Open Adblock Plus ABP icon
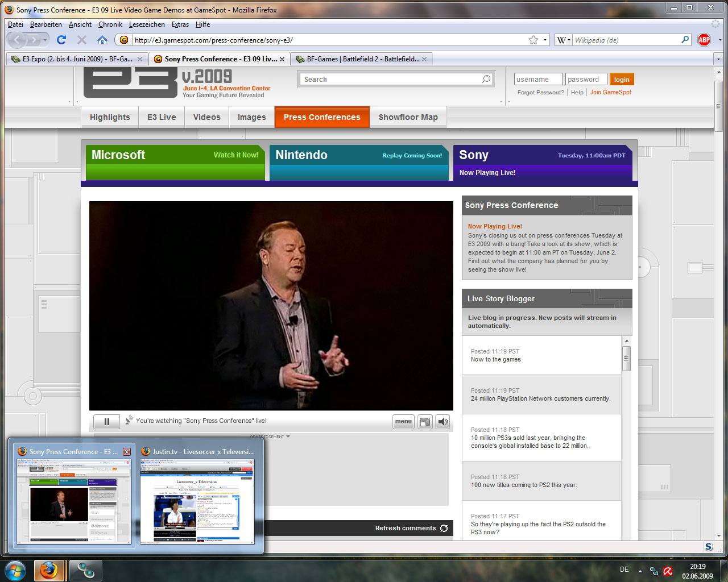 coord(704,40)
